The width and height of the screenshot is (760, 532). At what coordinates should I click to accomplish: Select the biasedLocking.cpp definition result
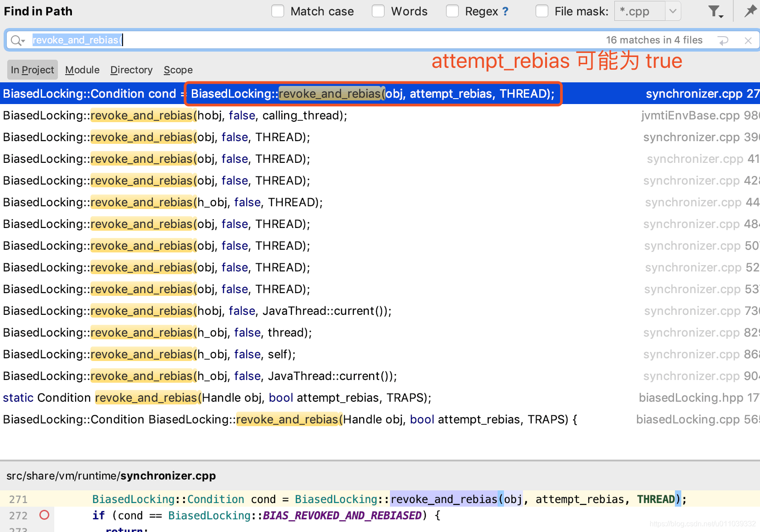click(x=380, y=419)
